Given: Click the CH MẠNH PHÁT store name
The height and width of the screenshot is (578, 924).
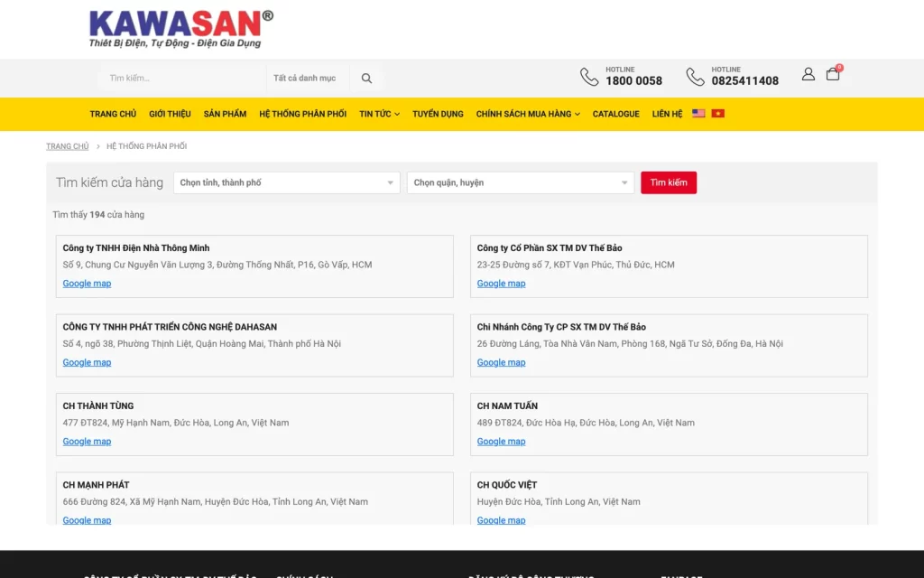Looking at the screenshot, I should (x=96, y=485).
